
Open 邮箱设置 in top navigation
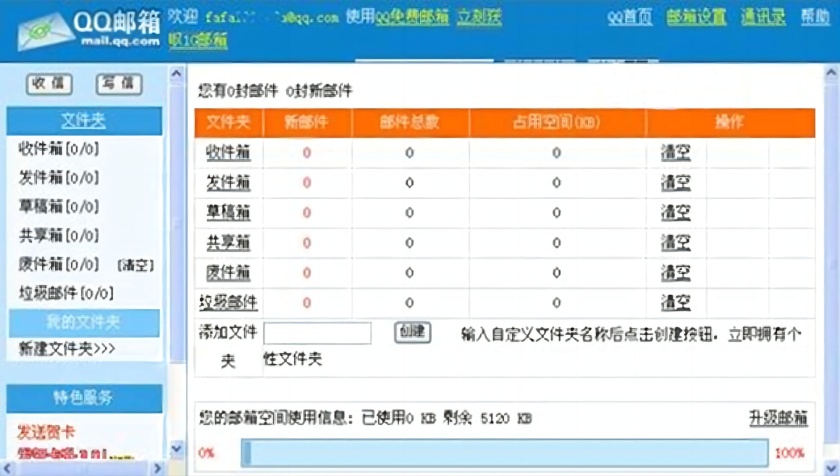pos(696,18)
